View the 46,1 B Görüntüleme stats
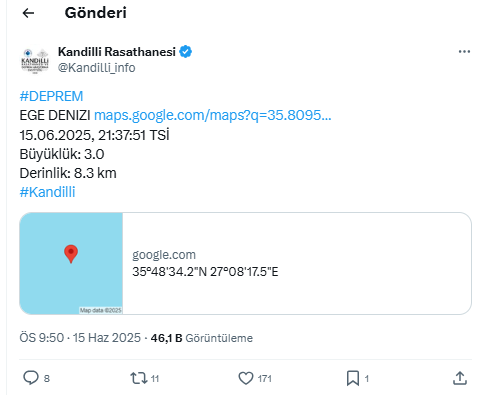The image size is (484, 395). (202, 338)
